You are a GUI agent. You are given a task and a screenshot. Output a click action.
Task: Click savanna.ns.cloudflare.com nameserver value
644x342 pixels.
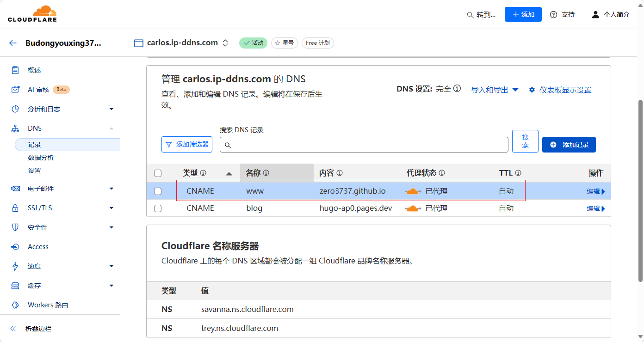pos(248,309)
